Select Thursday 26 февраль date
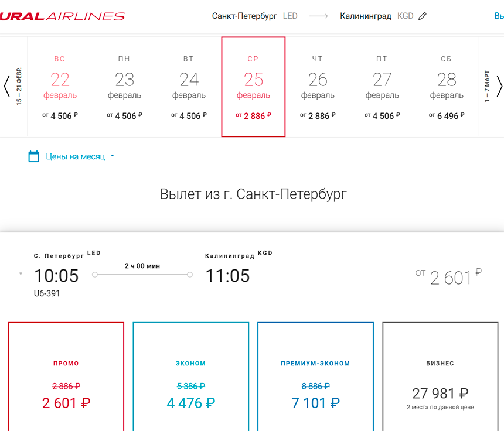Viewport: 504px width, 431px height. 318,87
